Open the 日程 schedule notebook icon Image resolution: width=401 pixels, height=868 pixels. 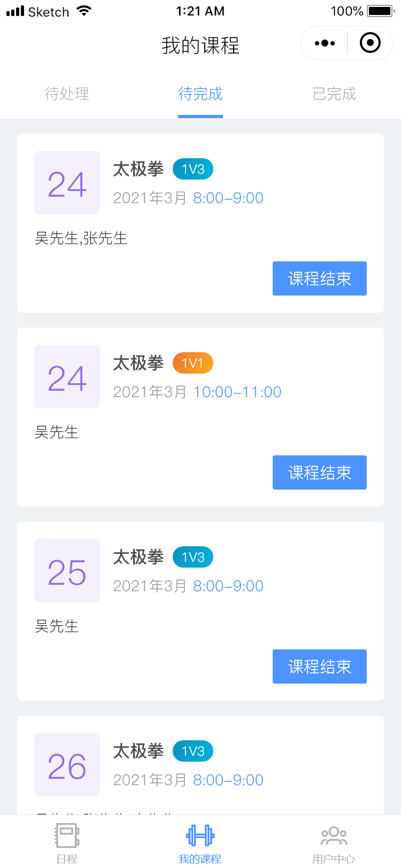pyautogui.click(x=67, y=836)
